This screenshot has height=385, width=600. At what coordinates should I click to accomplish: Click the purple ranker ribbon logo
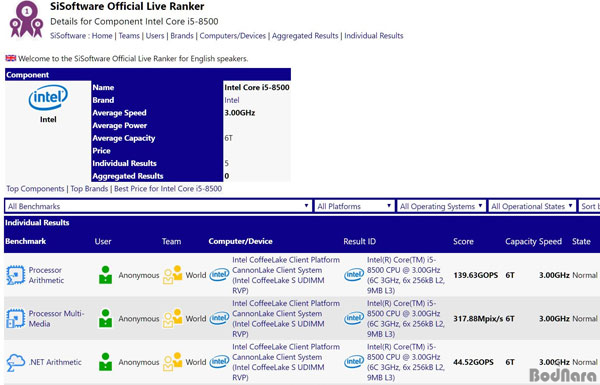click(26, 19)
